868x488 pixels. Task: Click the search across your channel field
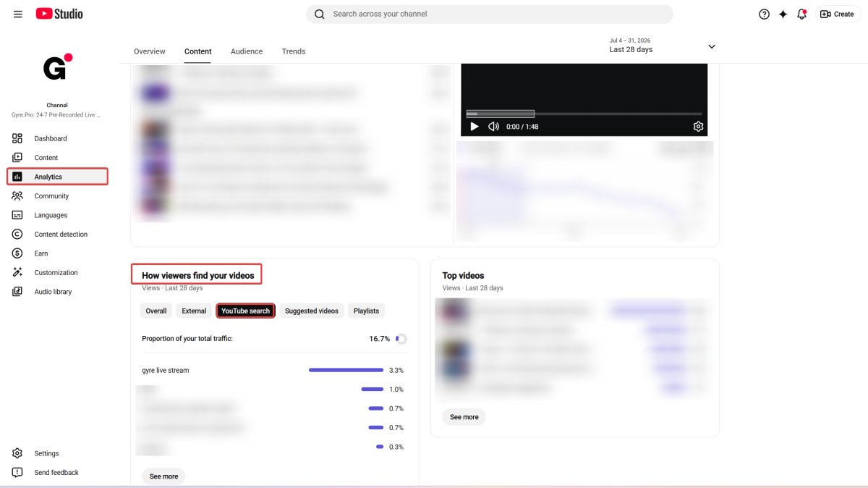(490, 14)
